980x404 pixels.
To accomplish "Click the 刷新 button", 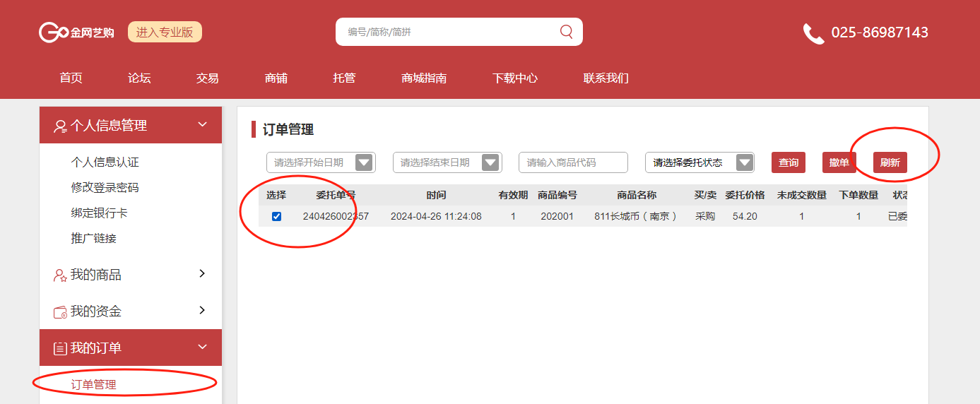I will coord(890,162).
